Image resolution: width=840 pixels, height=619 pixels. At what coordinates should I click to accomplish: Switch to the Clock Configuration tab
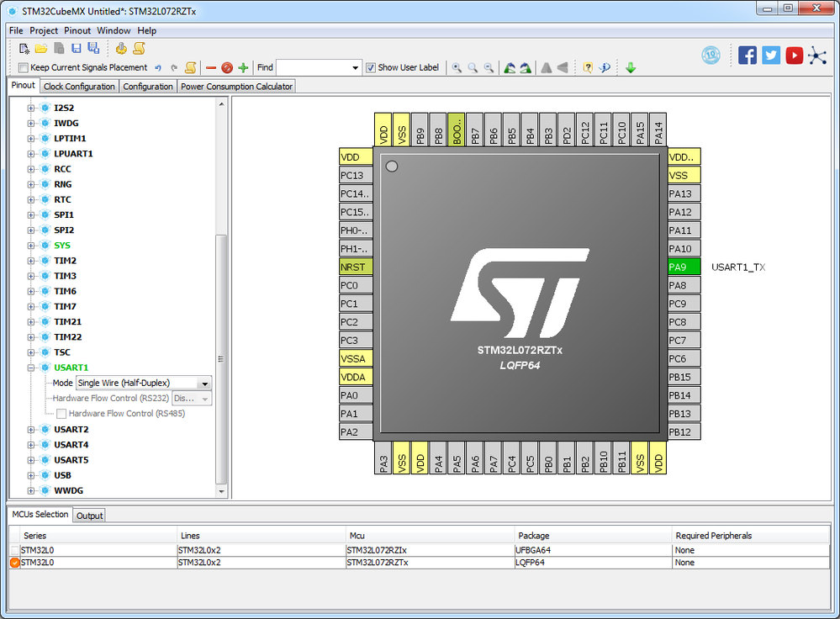(79, 87)
